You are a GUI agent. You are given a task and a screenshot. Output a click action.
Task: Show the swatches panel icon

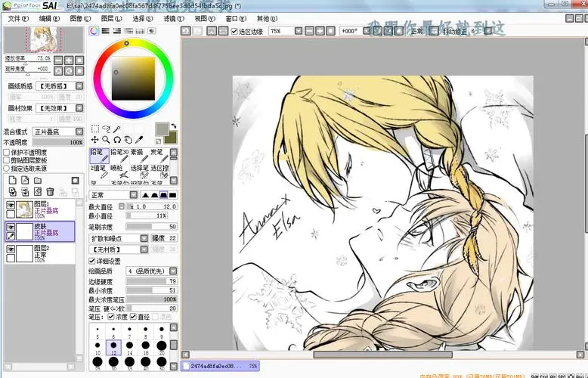click(140, 31)
